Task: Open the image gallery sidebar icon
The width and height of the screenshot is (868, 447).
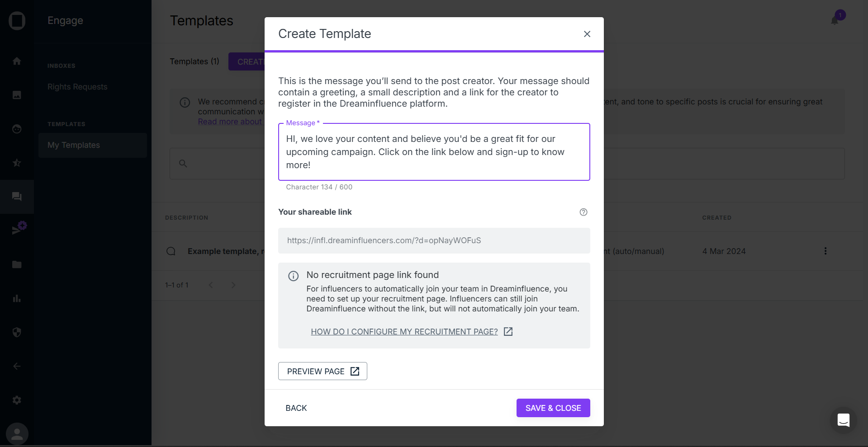Action: [17, 95]
